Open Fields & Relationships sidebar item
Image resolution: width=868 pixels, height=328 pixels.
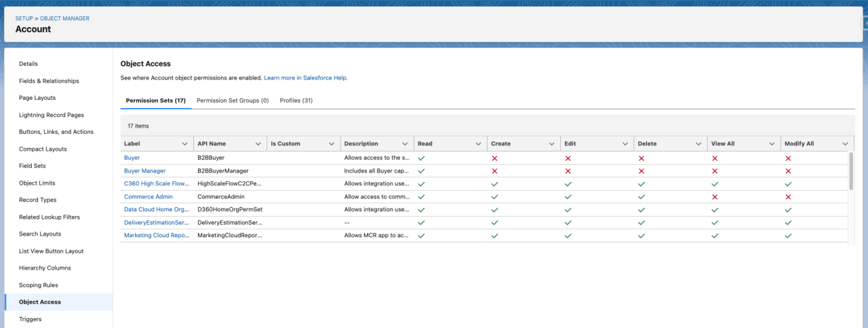(x=49, y=81)
